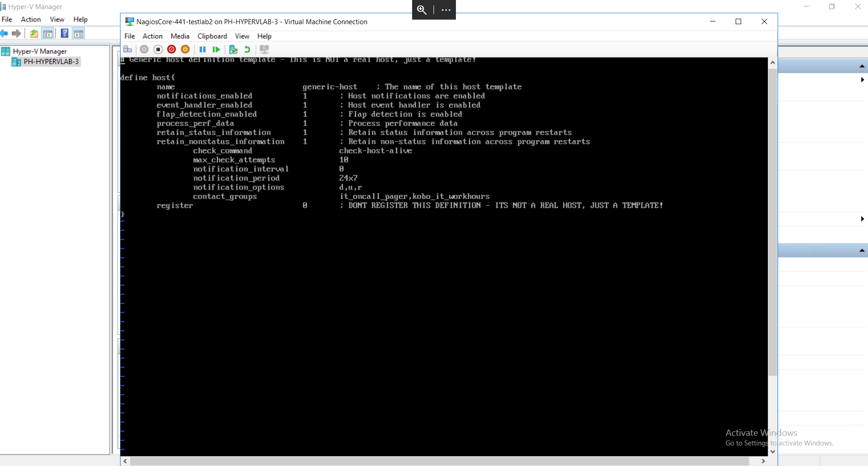Expand the first submenu arrow in Actions pane

pos(862,80)
